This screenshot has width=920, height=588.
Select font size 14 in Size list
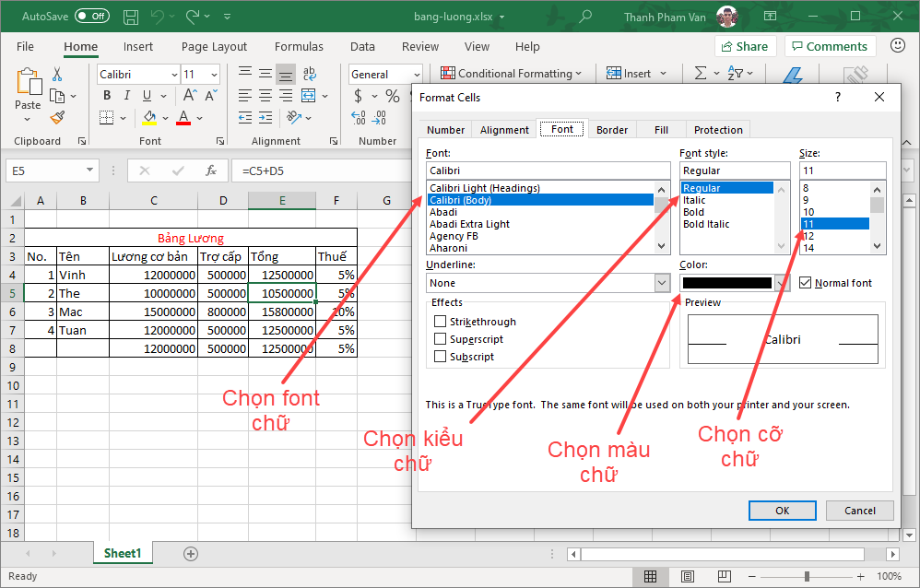click(x=808, y=248)
